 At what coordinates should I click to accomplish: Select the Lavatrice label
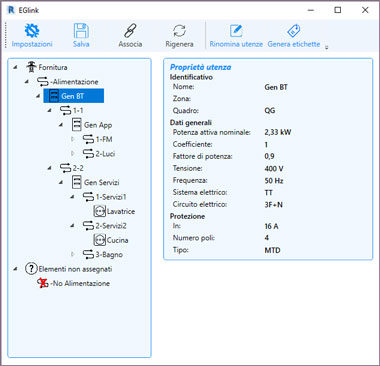pyautogui.click(x=121, y=211)
